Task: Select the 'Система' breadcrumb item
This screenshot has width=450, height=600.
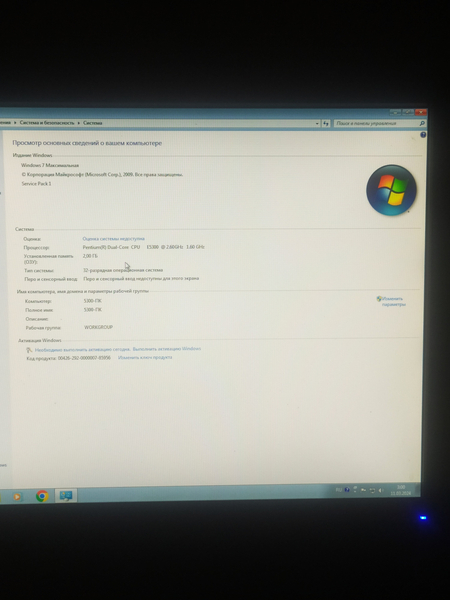Action: coord(93,123)
